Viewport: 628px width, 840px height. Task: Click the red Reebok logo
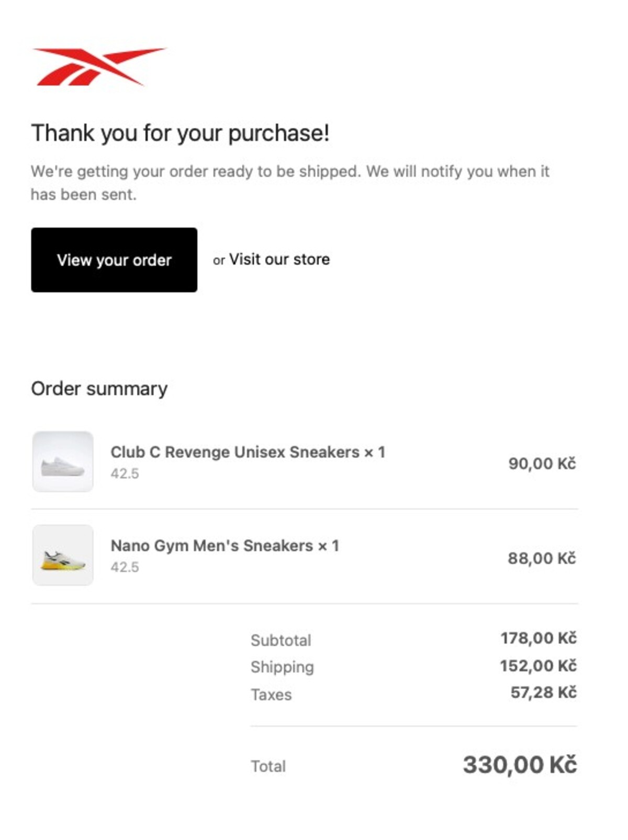[x=98, y=67]
